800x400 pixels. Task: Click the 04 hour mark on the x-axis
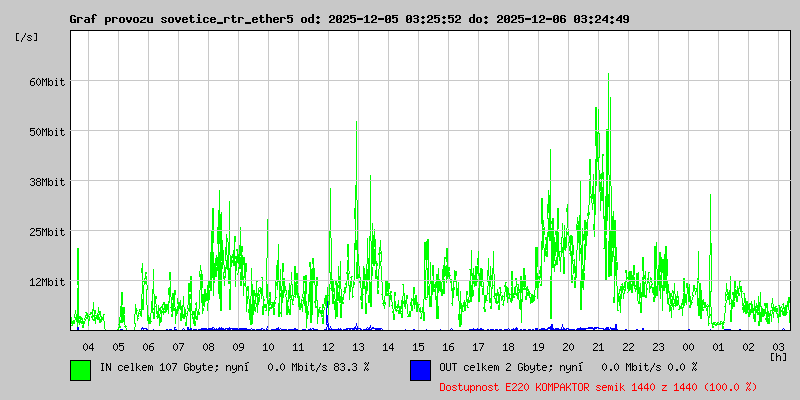[88, 346]
